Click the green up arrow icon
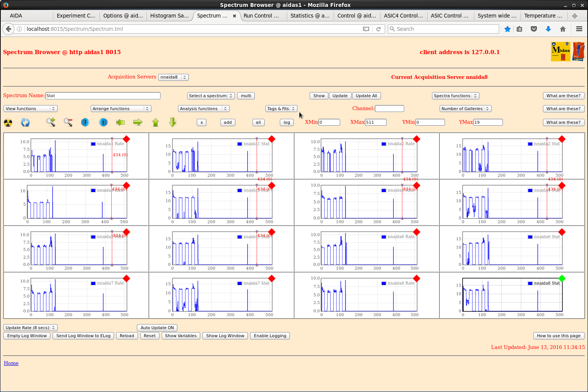588x392 pixels. click(x=155, y=122)
